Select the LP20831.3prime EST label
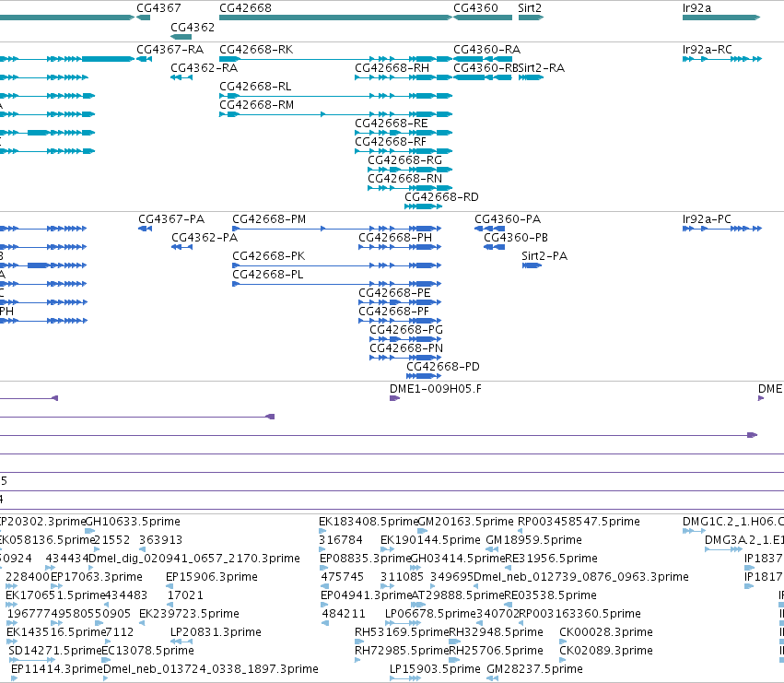This screenshot has height=683, width=784. (216, 632)
